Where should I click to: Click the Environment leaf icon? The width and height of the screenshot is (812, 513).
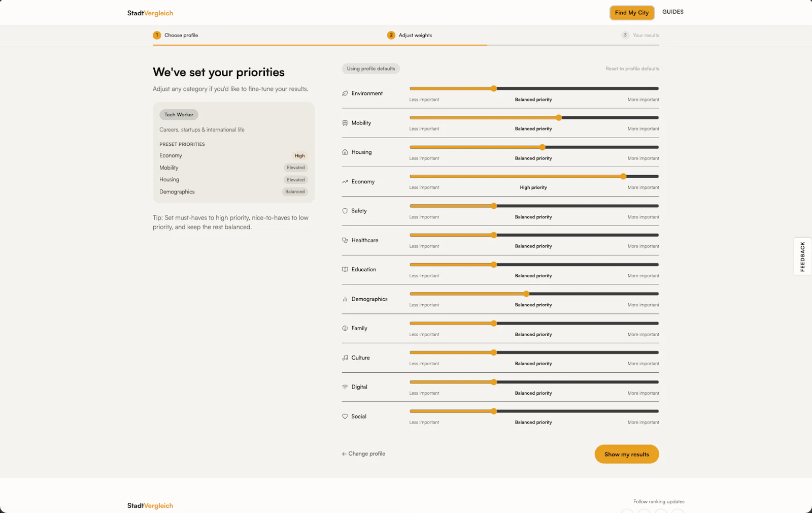click(345, 93)
